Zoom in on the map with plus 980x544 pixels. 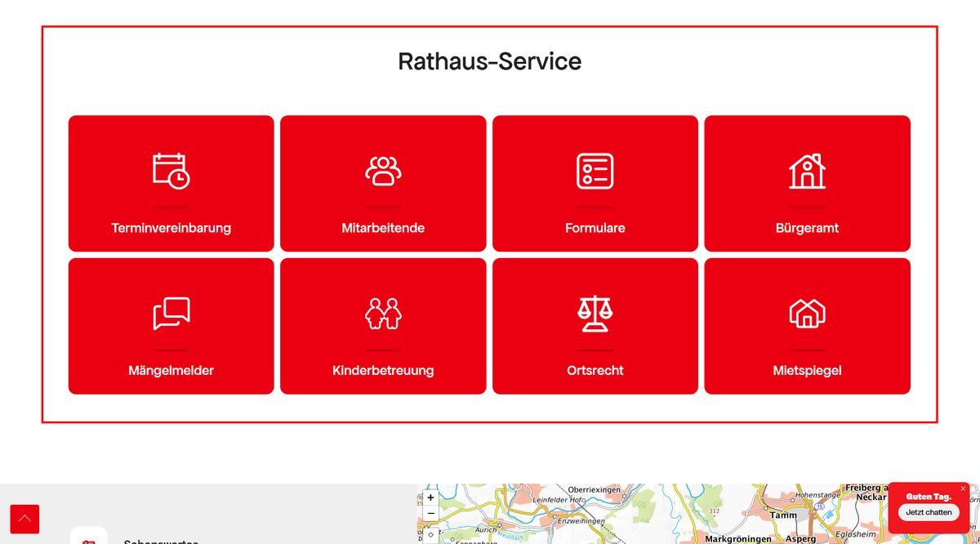coord(430,497)
